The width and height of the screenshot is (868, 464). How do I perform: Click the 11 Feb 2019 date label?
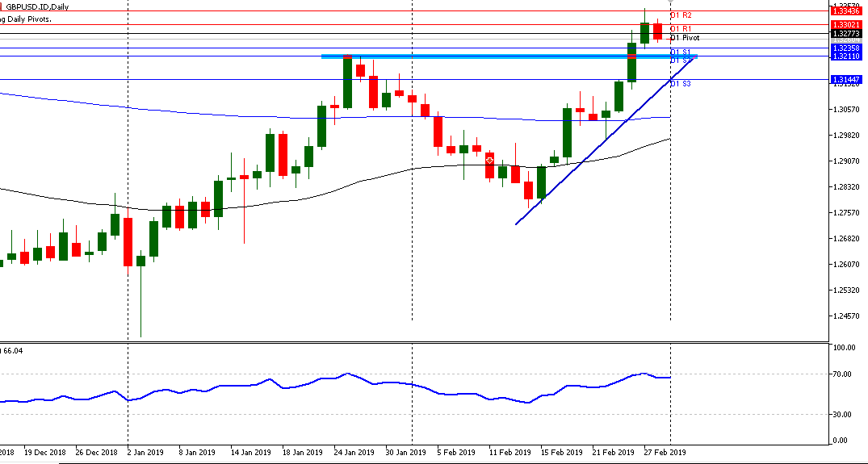pyautogui.click(x=510, y=453)
